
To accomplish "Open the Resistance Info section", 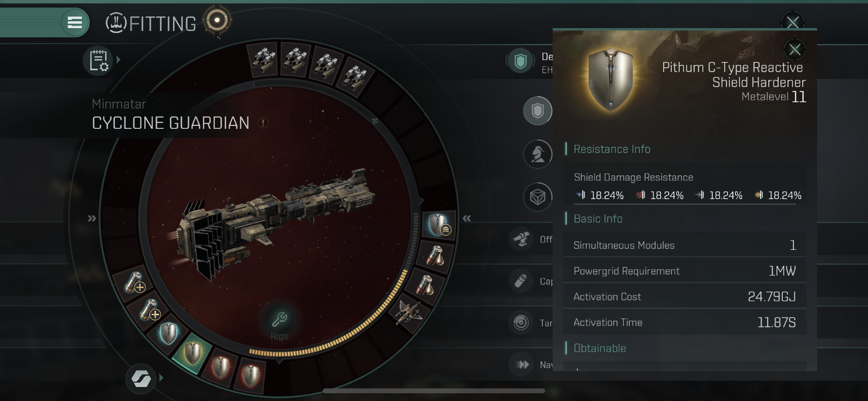I will pos(612,149).
